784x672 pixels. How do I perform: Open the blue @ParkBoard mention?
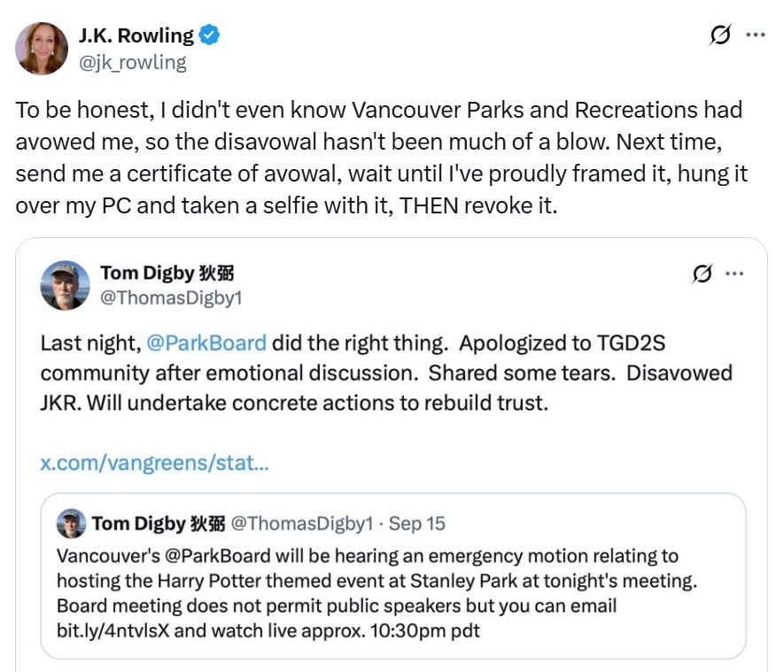coord(213,343)
